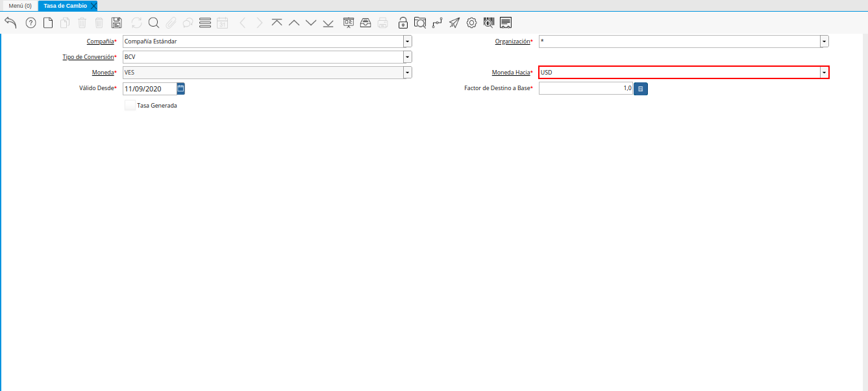
Task: Click the refresh circular arrows icon
Action: click(x=136, y=23)
